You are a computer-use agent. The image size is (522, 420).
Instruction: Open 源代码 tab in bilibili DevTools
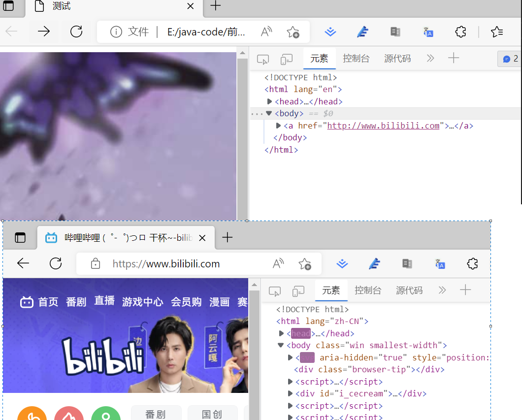tap(410, 290)
